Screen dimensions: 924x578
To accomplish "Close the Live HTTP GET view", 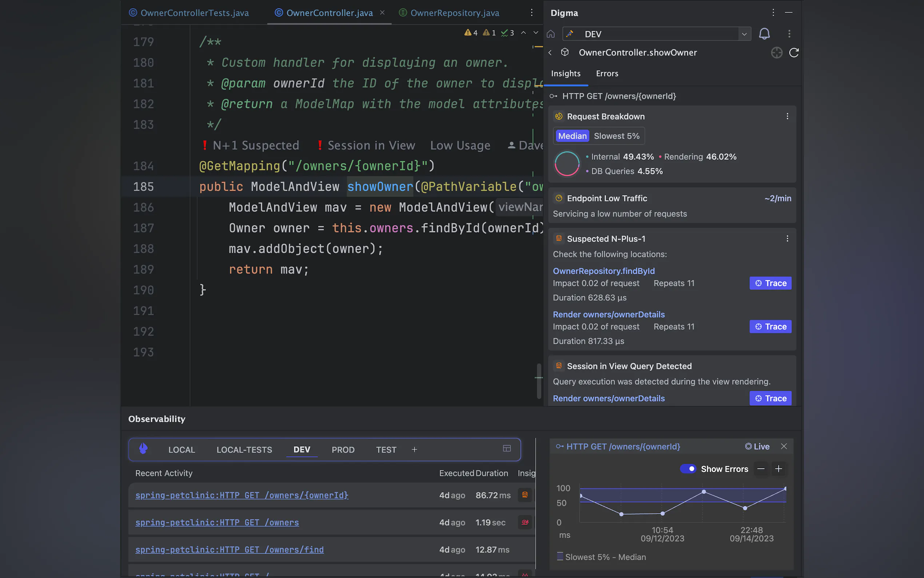I will pos(784,446).
